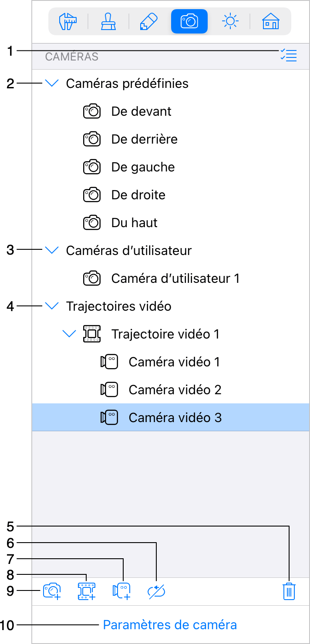
Task: Open the eraser materials tab icon
Action: 148,21
